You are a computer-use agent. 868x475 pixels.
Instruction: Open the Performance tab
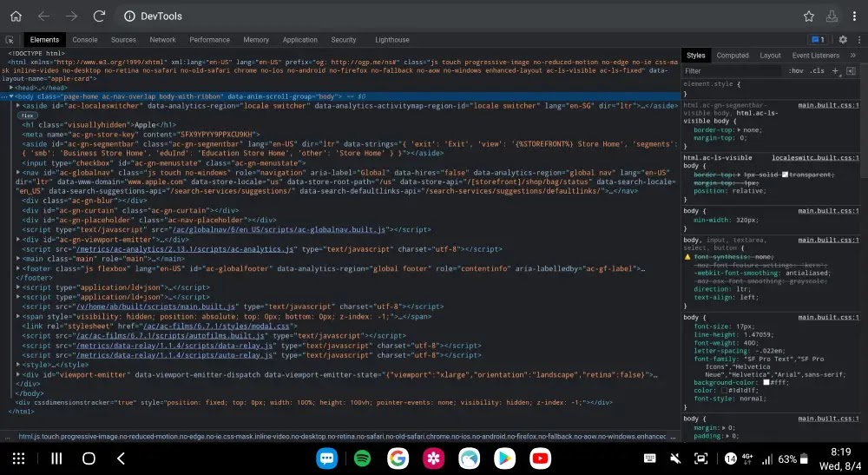[209, 40]
